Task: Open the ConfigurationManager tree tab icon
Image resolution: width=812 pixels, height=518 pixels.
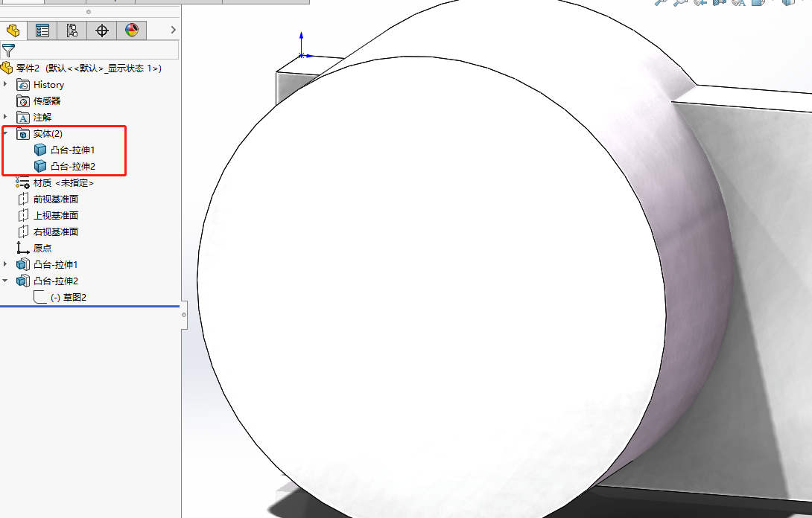Action: click(72, 31)
